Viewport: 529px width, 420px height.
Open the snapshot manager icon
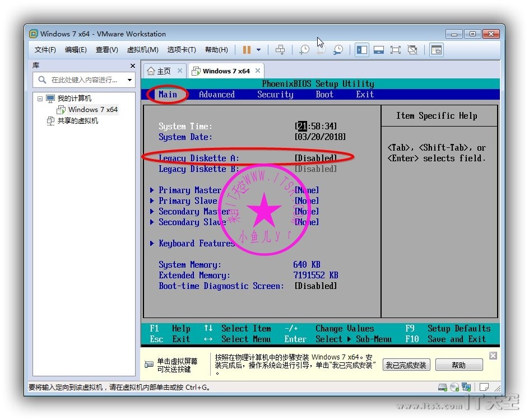point(338,50)
